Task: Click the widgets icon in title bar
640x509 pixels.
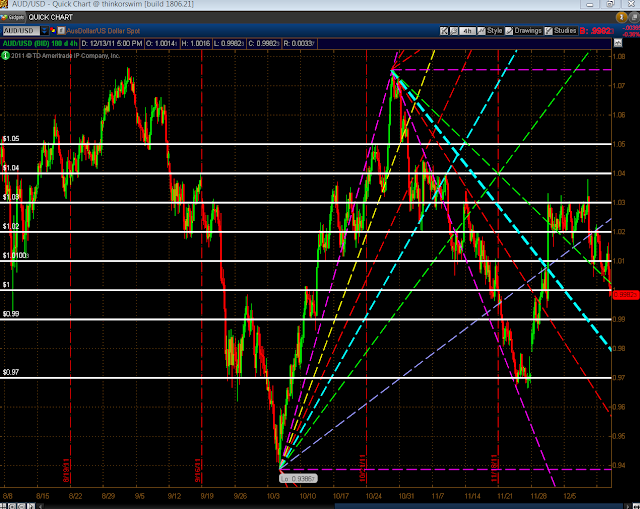Action: click(6, 18)
